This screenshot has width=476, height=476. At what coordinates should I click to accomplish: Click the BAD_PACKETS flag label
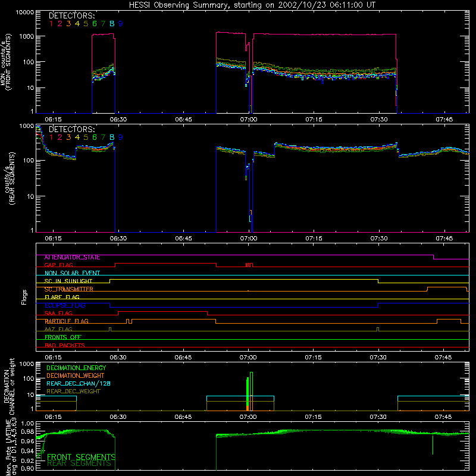pyautogui.click(x=65, y=346)
